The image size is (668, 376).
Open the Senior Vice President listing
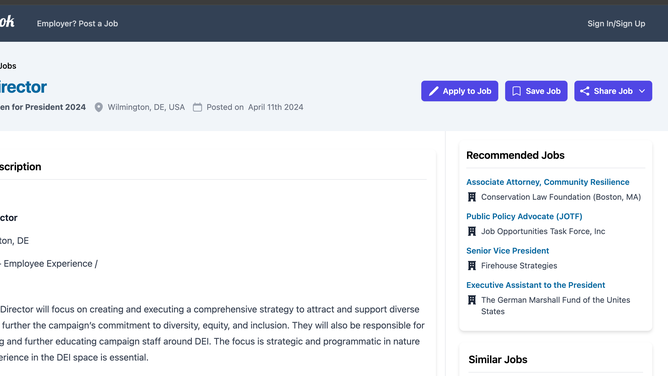pos(507,251)
